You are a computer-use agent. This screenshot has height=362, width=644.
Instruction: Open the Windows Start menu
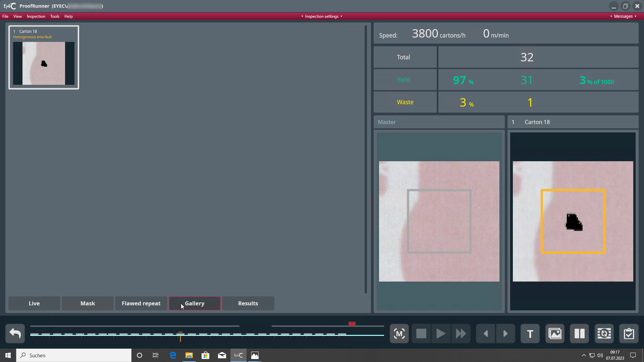(x=8, y=355)
